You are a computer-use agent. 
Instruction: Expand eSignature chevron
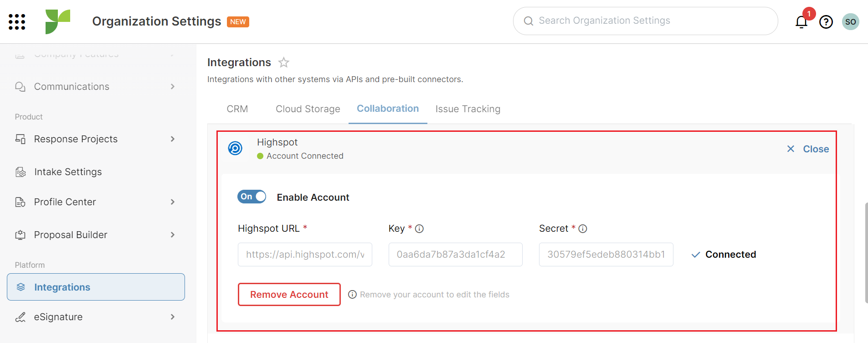(173, 317)
